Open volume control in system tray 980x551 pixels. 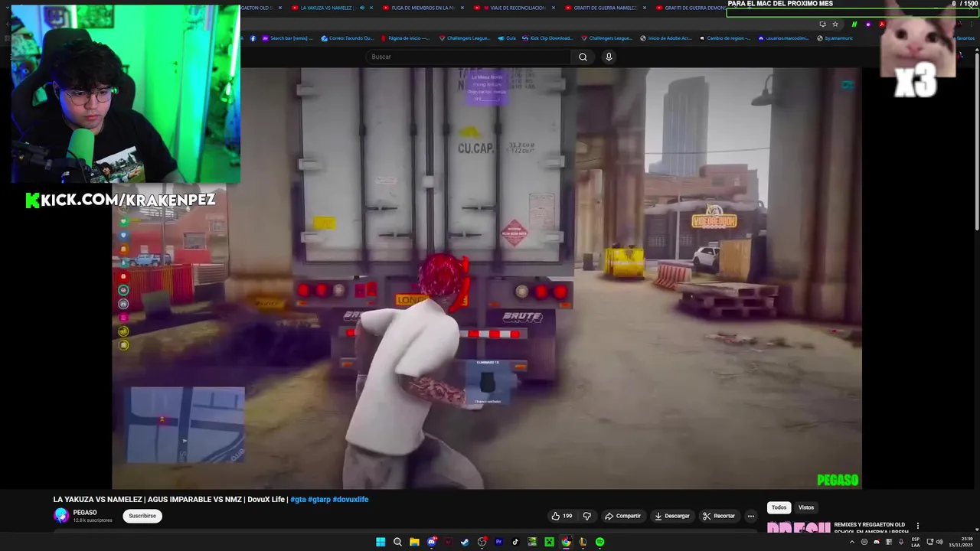[939, 542]
